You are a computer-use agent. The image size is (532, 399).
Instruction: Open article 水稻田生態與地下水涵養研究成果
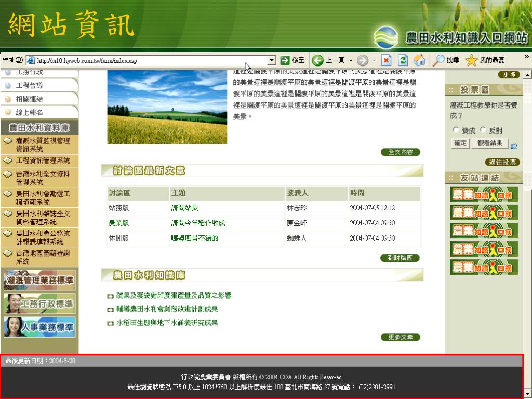pyautogui.click(x=167, y=323)
